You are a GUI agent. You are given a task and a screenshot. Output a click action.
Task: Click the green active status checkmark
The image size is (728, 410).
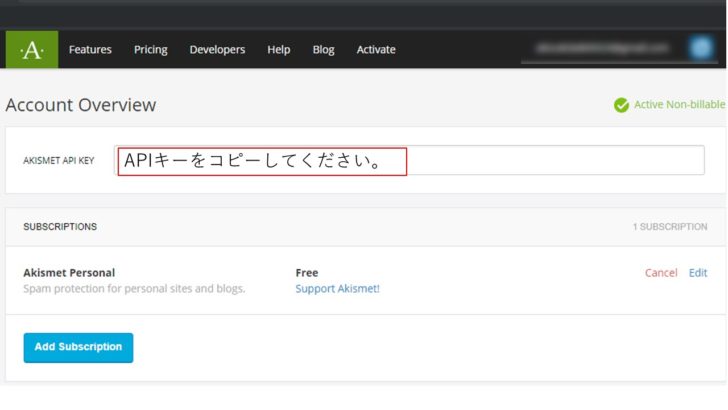[621, 105]
